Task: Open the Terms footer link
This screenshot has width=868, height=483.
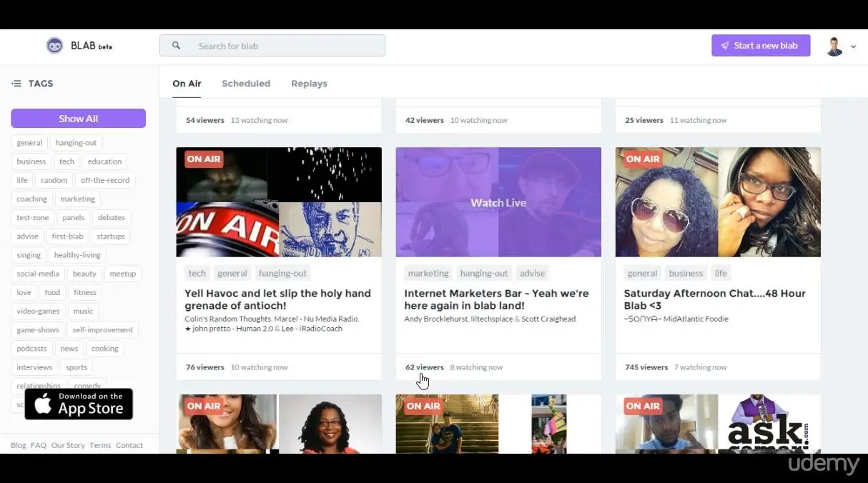Action: coord(100,445)
